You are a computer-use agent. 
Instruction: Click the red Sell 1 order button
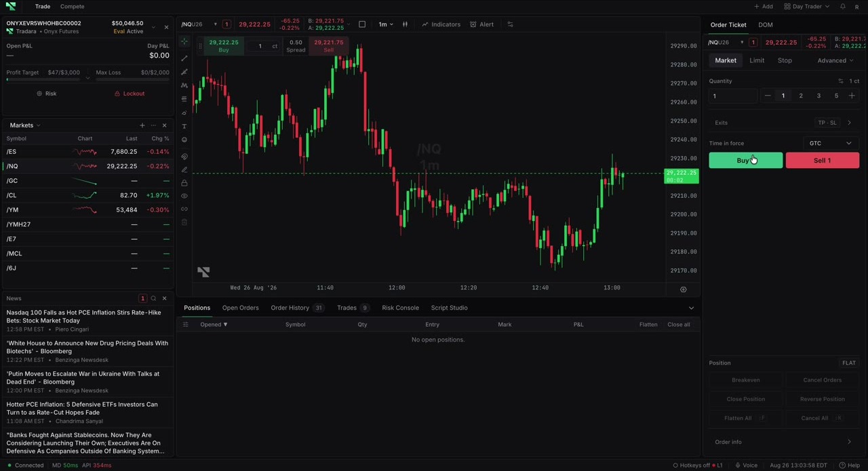823,161
